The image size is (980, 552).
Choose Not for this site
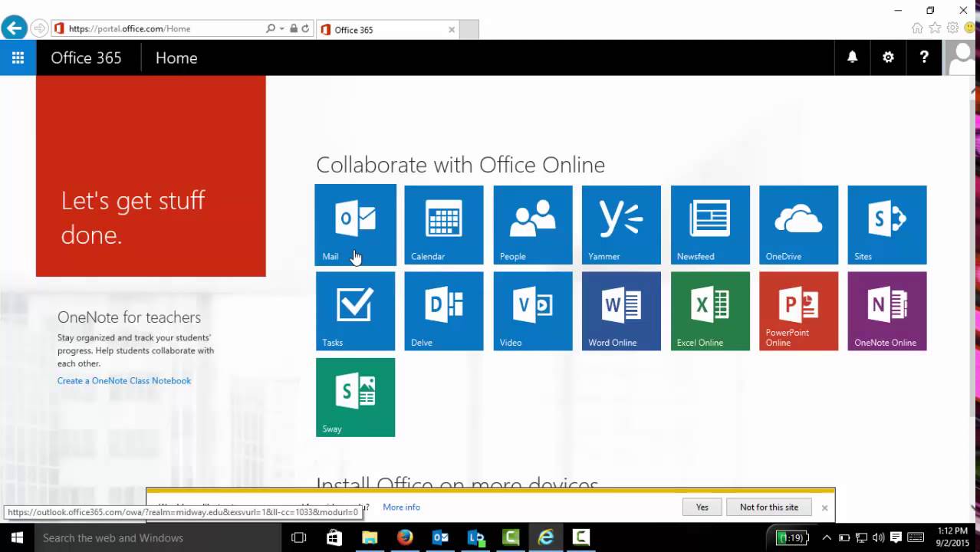coord(769,507)
